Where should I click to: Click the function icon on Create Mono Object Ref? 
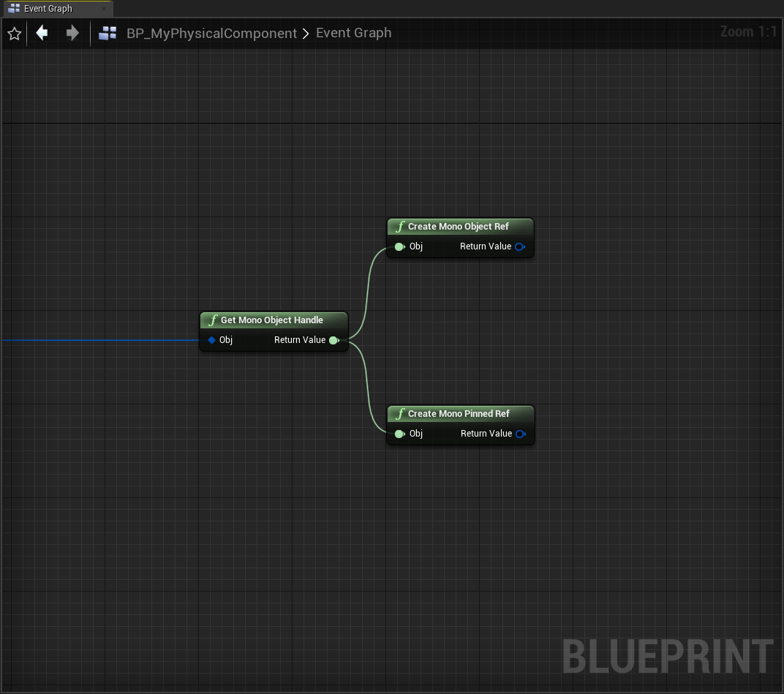point(400,227)
